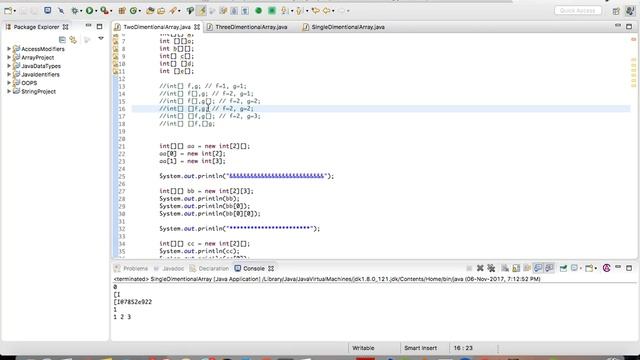Screen dimensions: 640x360
Task: Click the Run Last Tool icon
Action: (104, 11)
